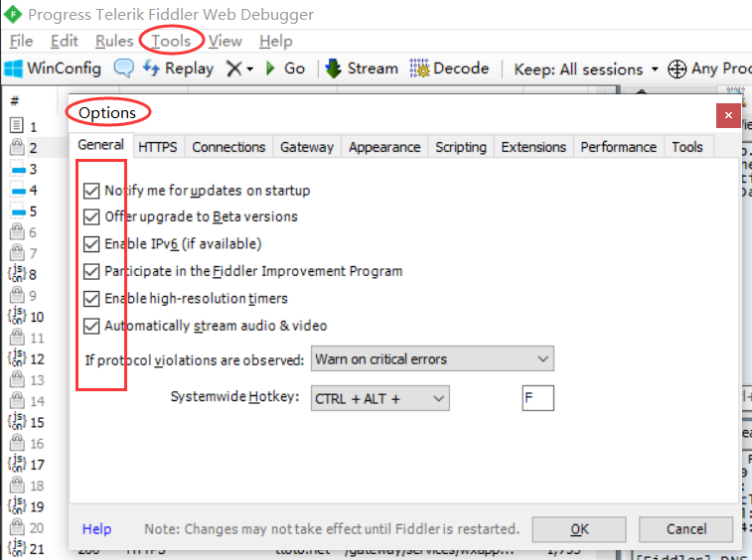The image size is (752, 560).
Task: Open the View menu
Action: click(225, 42)
